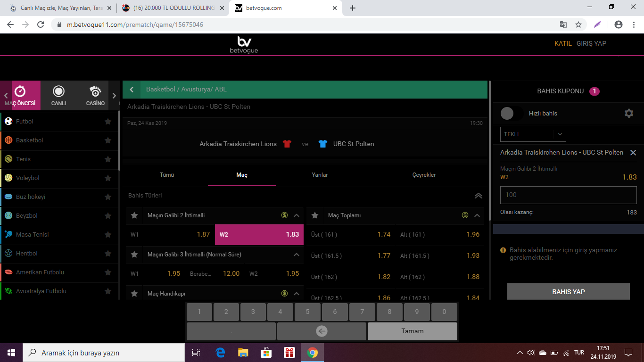The image size is (644, 362).
Task: Favorite Maçın Galibi 2 İhtimalli market star
Action: pos(134,215)
